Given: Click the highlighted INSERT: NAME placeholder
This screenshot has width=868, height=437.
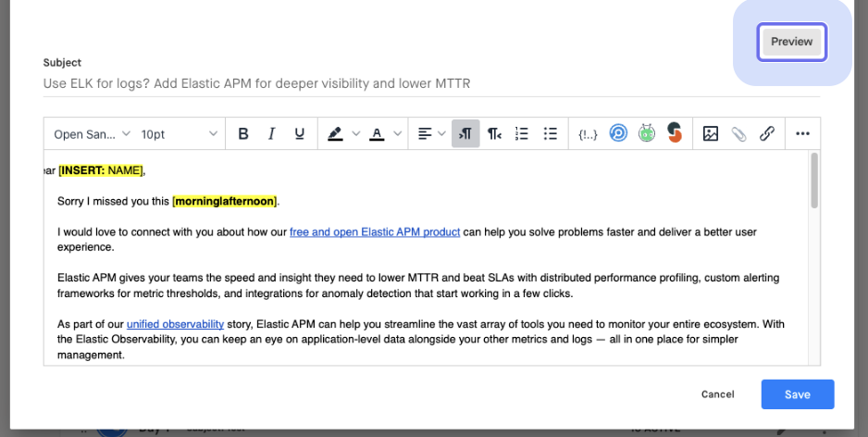Looking at the screenshot, I should (101, 170).
